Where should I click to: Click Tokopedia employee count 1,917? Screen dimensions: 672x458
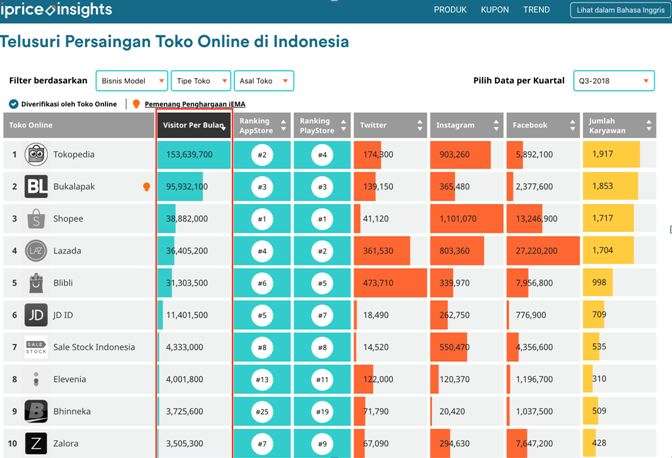tap(603, 154)
